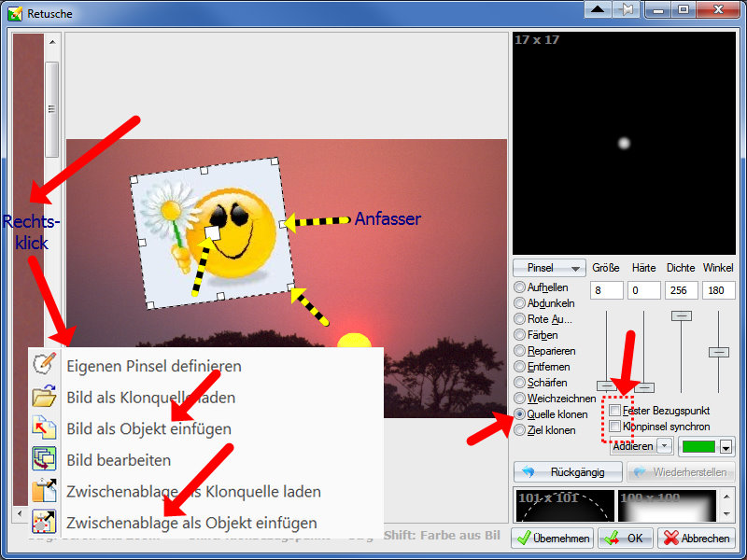Click the Bild bearbeiten icon
The height and width of the screenshot is (560, 747).
44,459
